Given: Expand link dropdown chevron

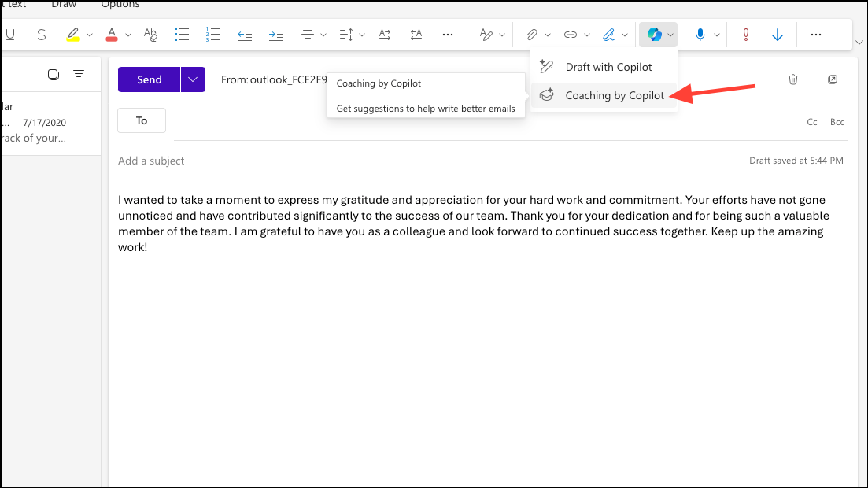Looking at the screenshot, I should tap(587, 35).
